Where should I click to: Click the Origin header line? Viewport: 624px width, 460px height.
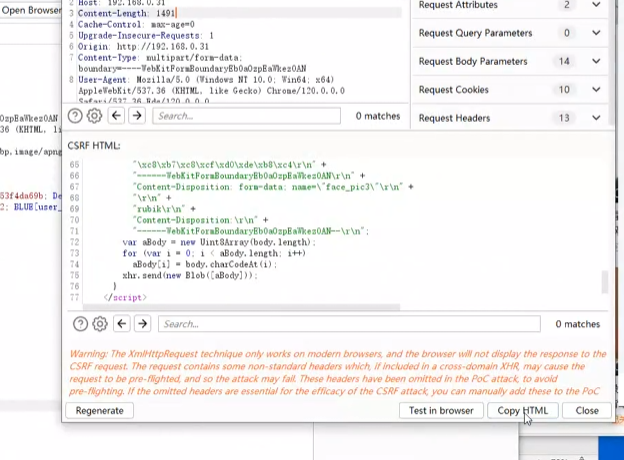pos(143,47)
